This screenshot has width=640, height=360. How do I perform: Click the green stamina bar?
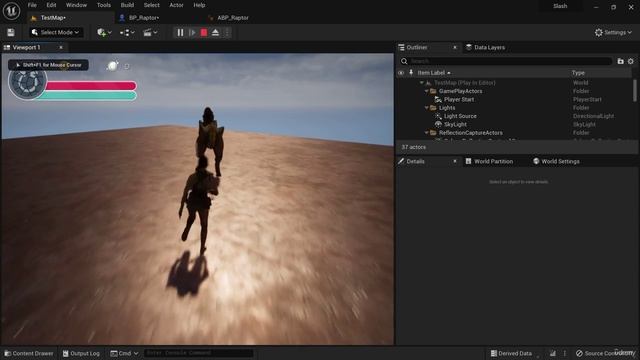[x=88, y=96]
